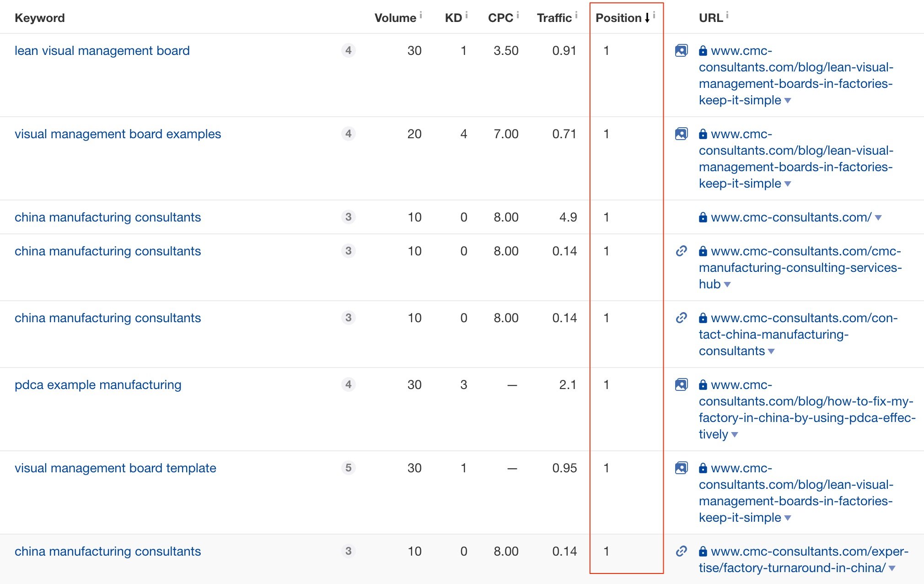
Task: Open the www.cmc-consultants.com/ homepage URL link
Action: [x=791, y=217]
